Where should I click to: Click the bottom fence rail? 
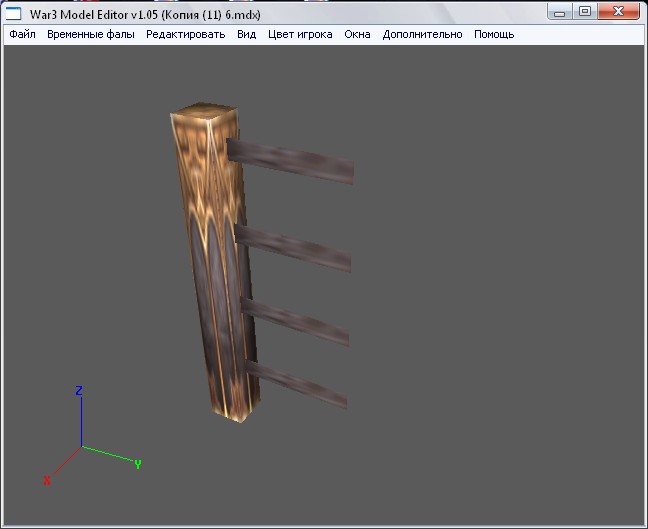coord(297,384)
